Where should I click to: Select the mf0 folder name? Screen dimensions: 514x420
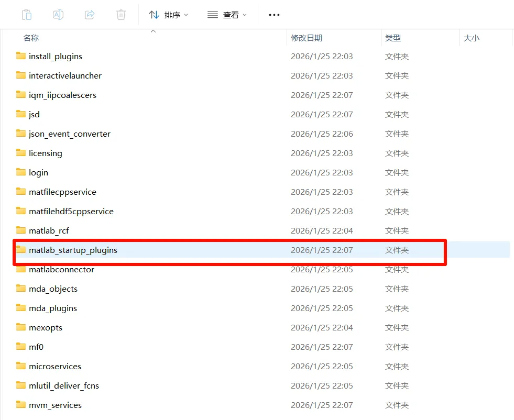click(36, 347)
